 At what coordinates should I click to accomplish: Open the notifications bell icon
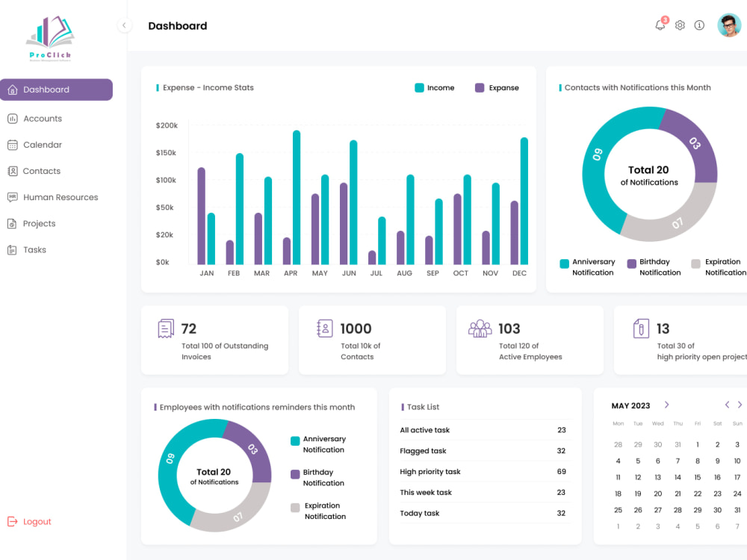tap(660, 25)
